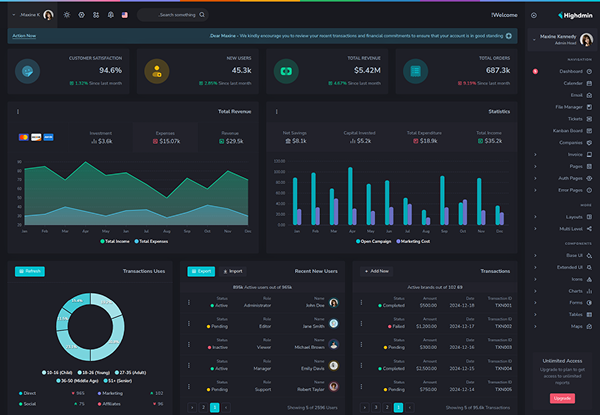Click the search magnifier icon
This screenshot has height=416, width=600.
click(202, 15)
